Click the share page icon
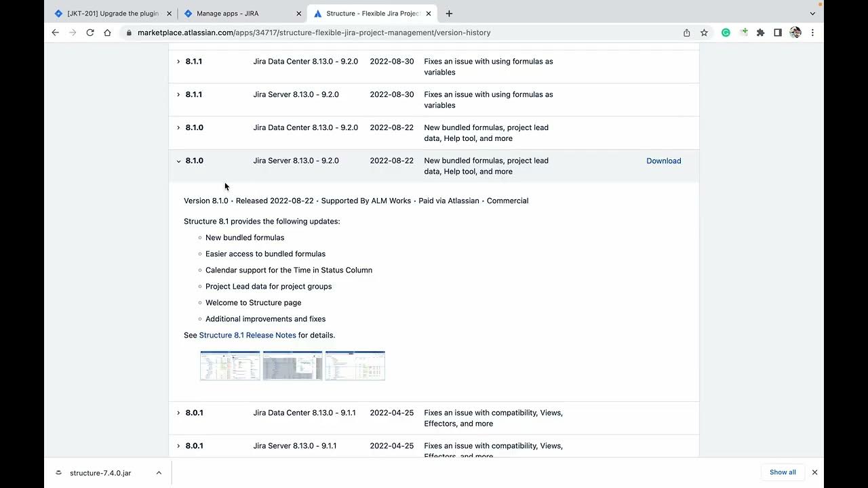This screenshot has width=868, height=488. (687, 33)
